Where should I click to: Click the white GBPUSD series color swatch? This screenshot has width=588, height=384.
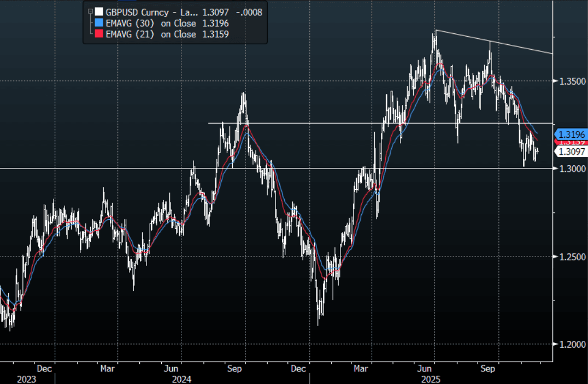click(x=98, y=11)
